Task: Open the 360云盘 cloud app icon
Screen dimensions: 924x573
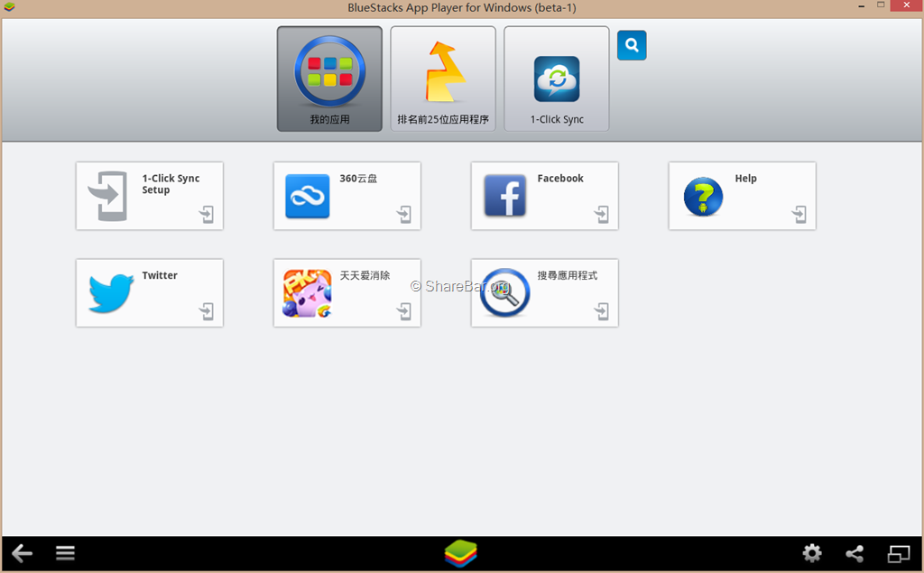Action: click(308, 196)
